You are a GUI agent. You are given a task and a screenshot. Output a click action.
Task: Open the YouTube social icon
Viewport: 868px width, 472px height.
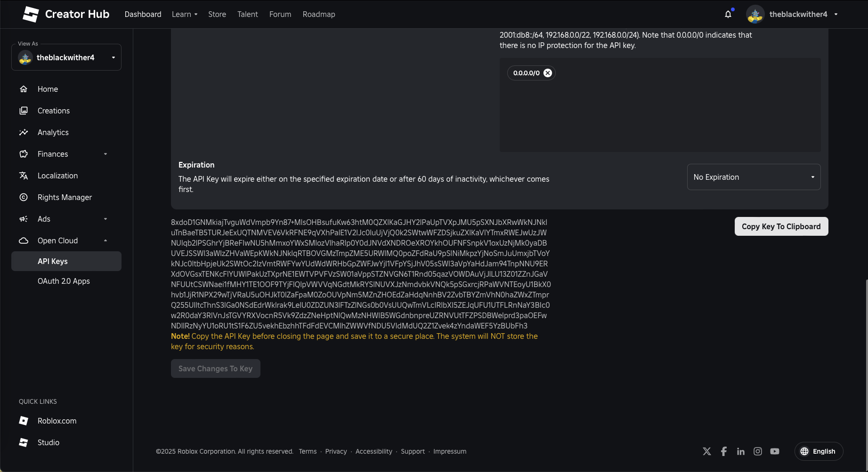(x=775, y=451)
